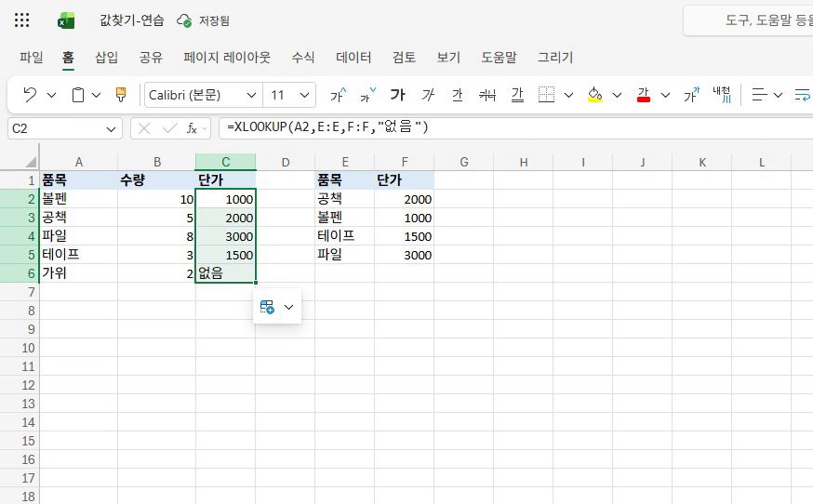Apply yellow fill color

595,95
